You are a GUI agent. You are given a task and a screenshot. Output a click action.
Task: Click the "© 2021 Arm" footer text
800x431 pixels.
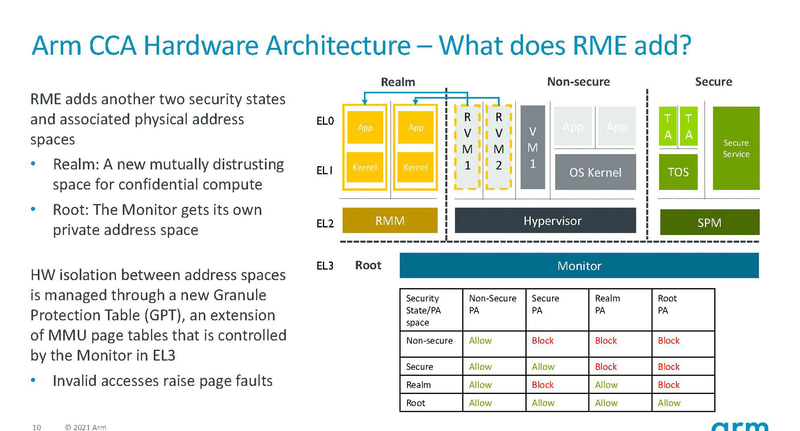click(x=86, y=427)
